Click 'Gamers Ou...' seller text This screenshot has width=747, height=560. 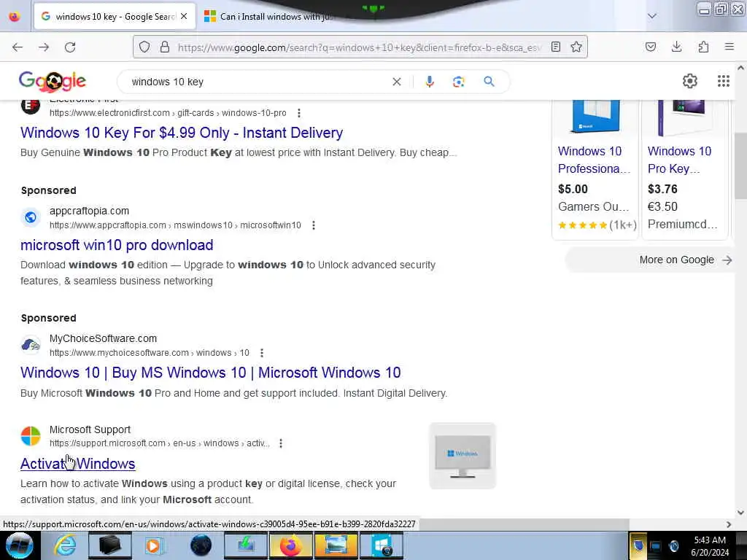(x=594, y=206)
